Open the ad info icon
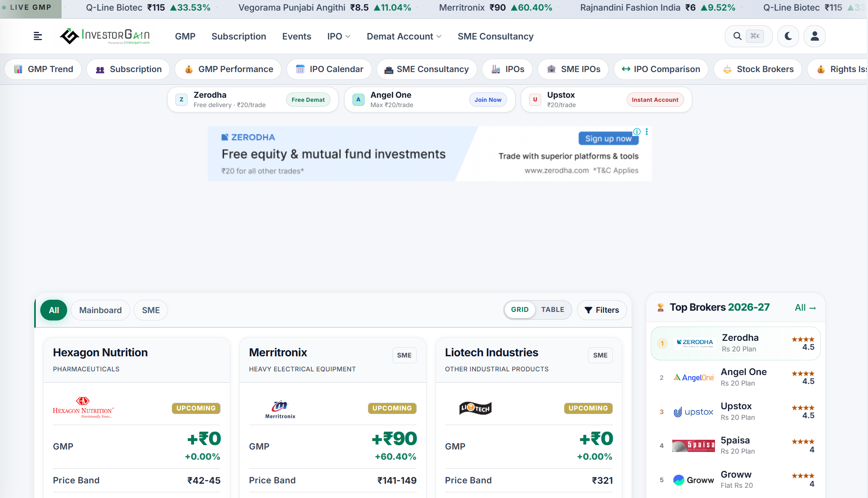The image size is (868, 498). 637,132
